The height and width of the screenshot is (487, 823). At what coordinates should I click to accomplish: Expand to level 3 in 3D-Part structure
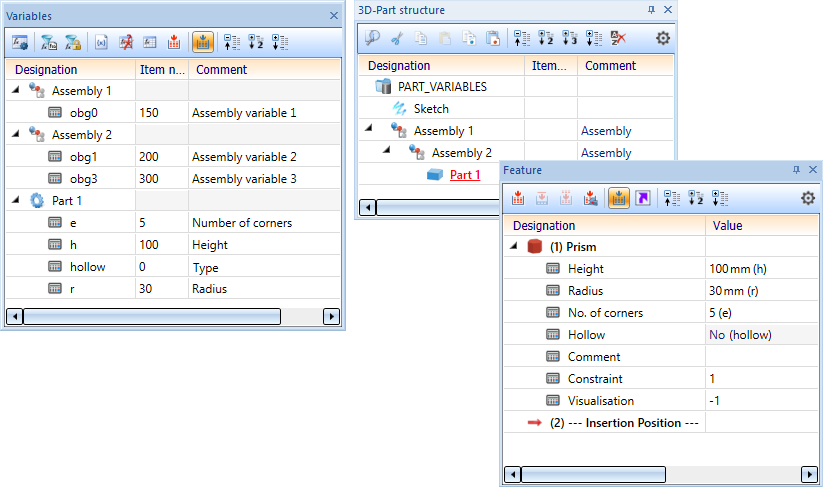pos(570,38)
